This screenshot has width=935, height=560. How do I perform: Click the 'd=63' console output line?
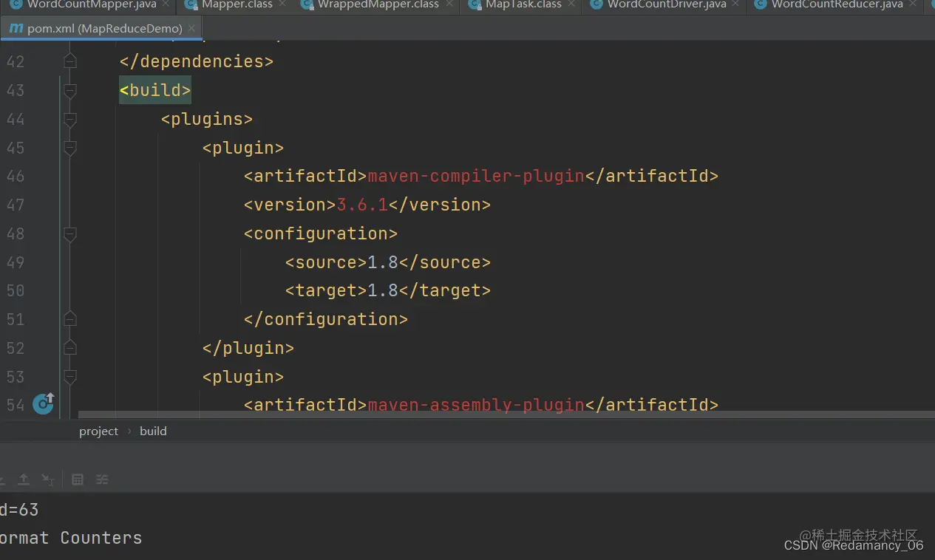19,510
